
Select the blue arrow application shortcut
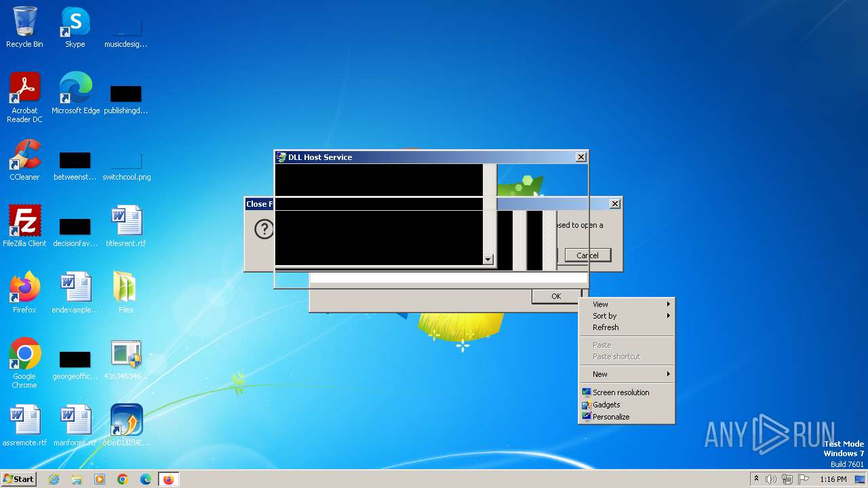[x=126, y=426]
